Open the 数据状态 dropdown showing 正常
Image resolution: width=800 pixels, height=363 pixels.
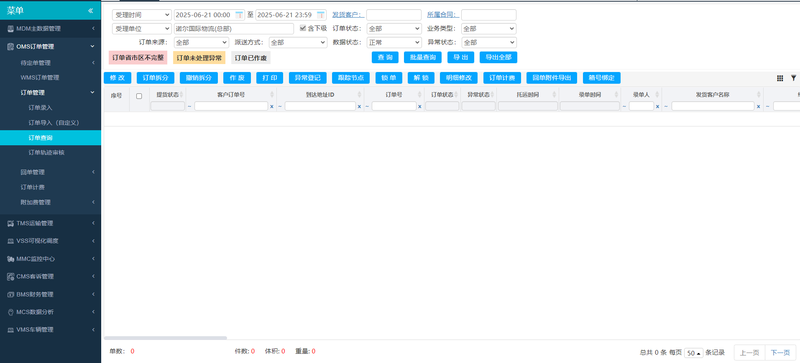tap(393, 42)
